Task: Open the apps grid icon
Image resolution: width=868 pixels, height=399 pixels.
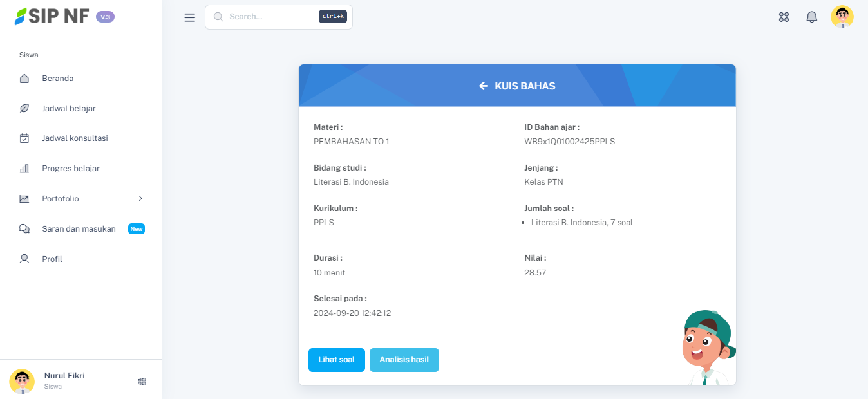Action: tap(784, 17)
